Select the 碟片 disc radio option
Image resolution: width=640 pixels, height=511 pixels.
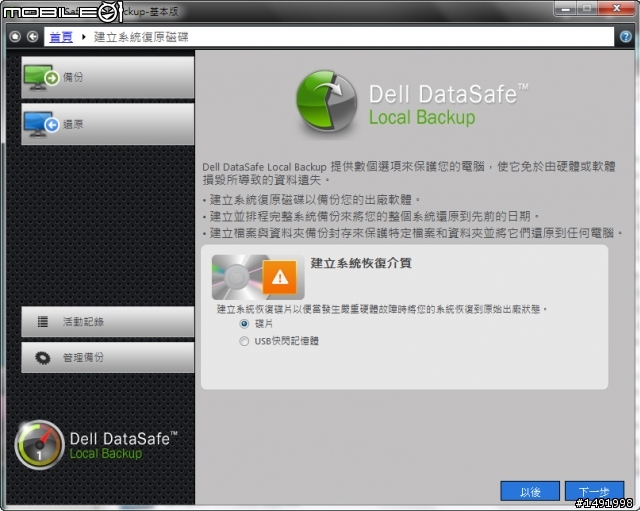pos(244,324)
